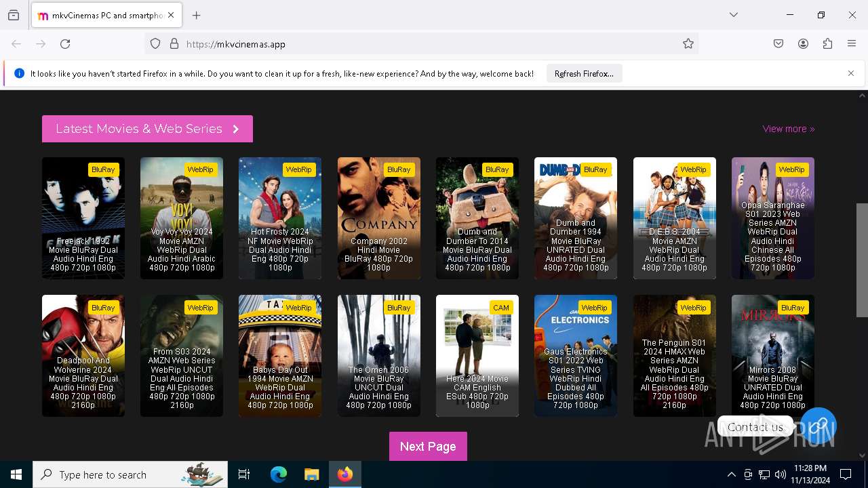Click the scrollbar down arrow
Screen dimensions: 868x488
[862, 455]
